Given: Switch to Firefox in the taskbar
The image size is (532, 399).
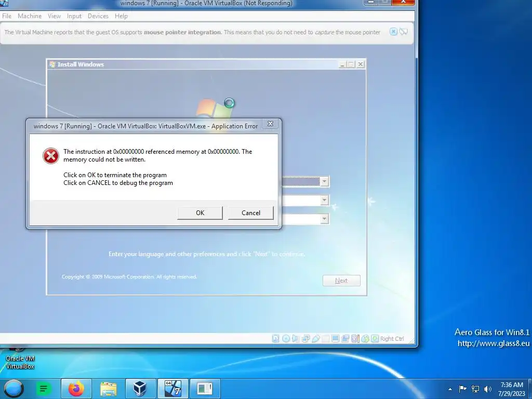Looking at the screenshot, I should [x=76, y=389].
